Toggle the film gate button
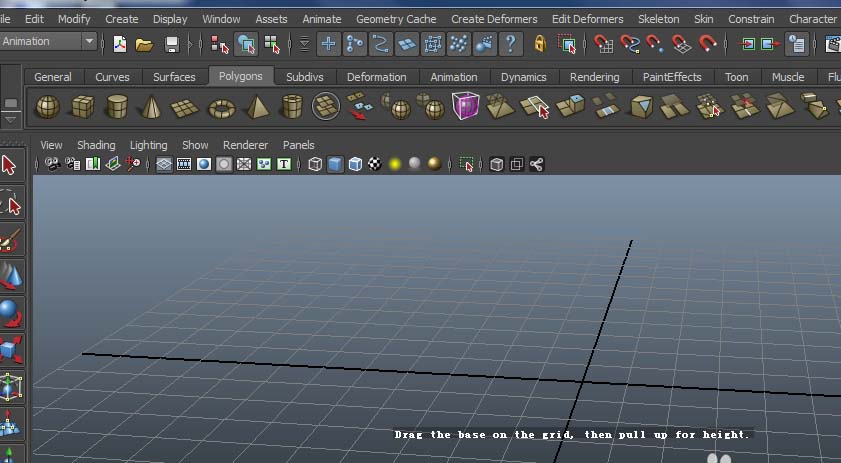841x463 pixels. pos(184,164)
